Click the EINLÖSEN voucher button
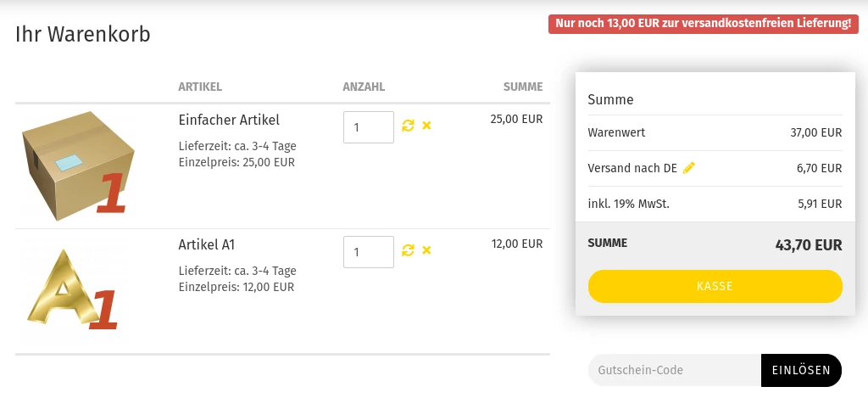 tap(801, 370)
